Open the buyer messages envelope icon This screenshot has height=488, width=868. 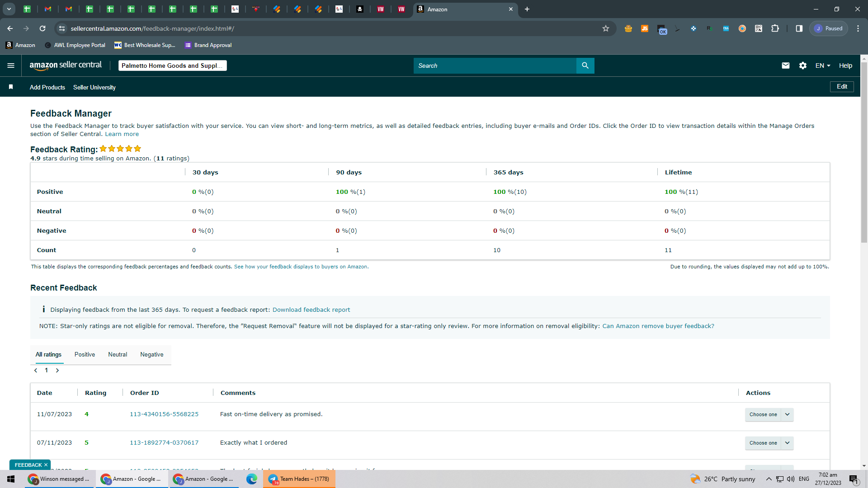[x=786, y=66]
